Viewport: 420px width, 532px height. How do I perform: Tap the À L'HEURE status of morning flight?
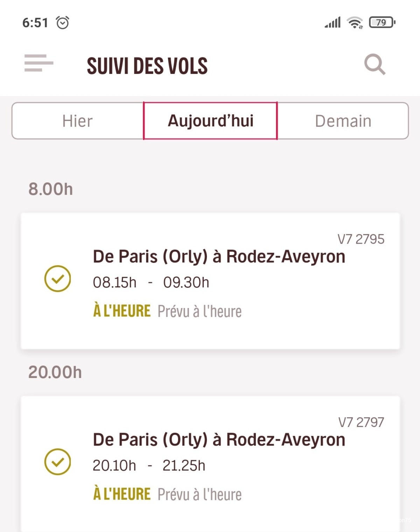pos(122,311)
